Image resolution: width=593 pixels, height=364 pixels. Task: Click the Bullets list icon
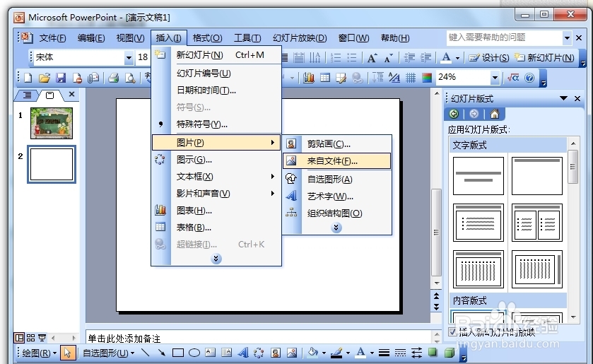tap(352, 58)
